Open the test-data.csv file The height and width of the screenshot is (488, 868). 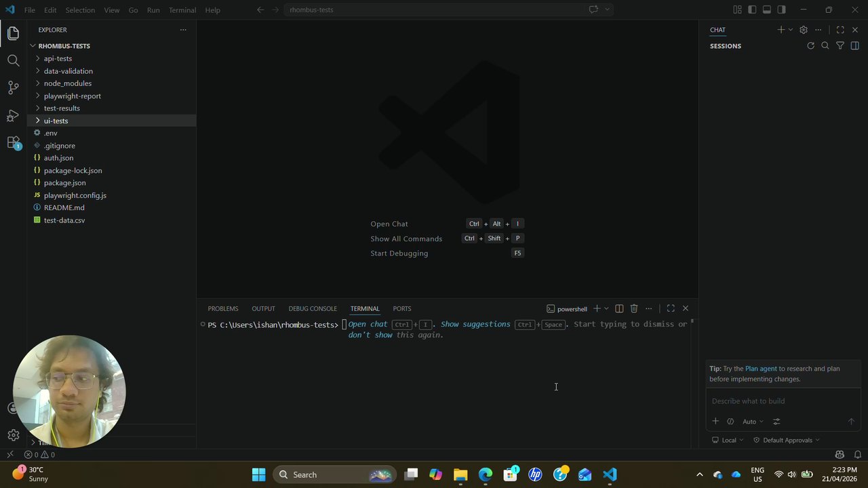(x=111, y=220)
